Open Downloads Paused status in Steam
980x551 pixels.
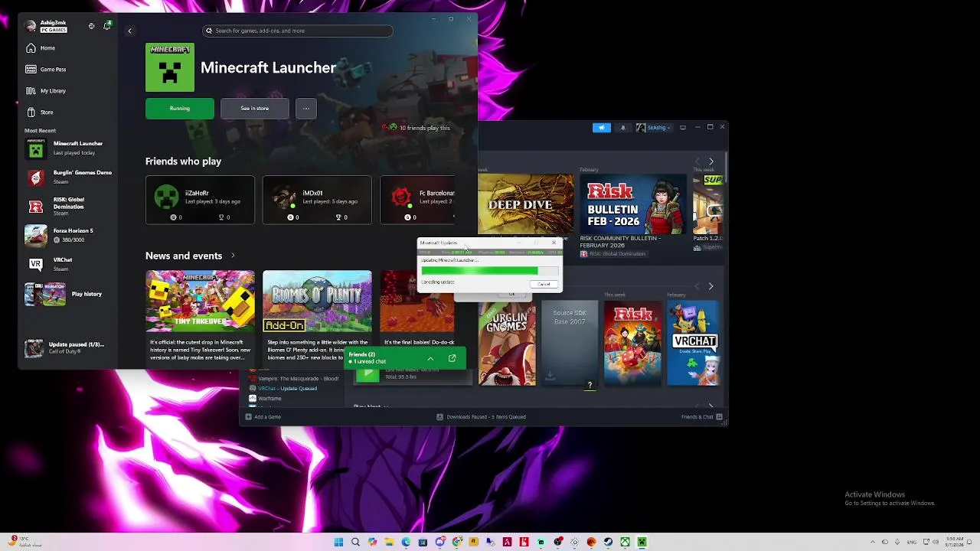click(x=481, y=417)
